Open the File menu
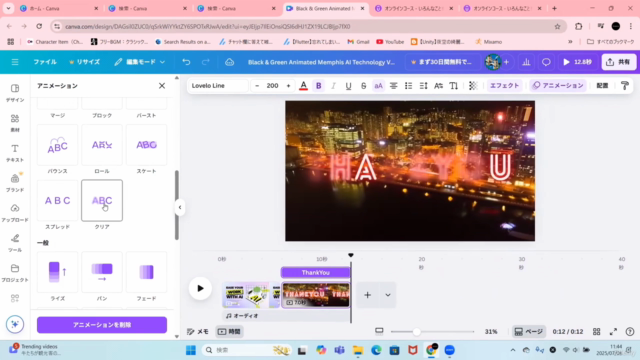This screenshot has width=640, height=360. click(45, 62)
